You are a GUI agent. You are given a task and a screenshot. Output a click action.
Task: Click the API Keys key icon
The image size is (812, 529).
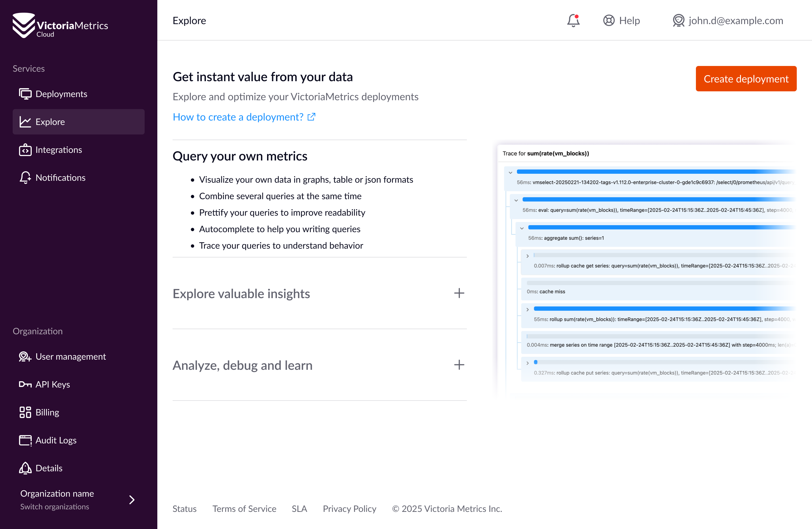tap(25, 384)
